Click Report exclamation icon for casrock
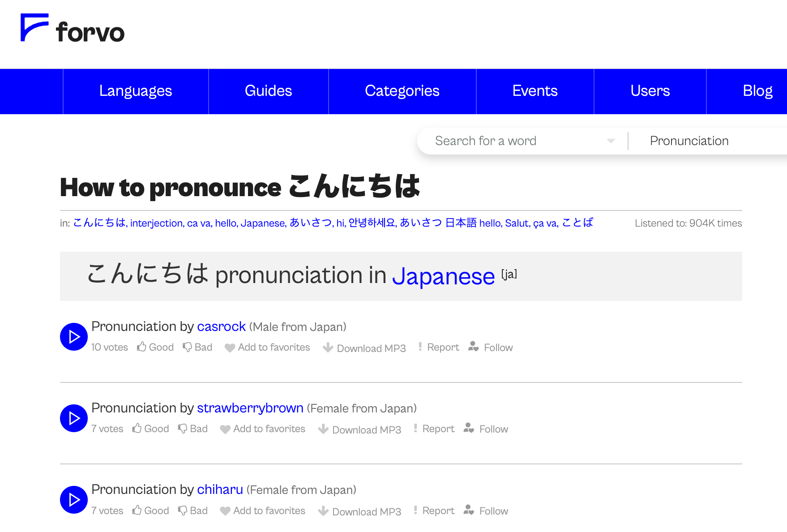Viewport: 787px width, 532px height. [420, 347]
